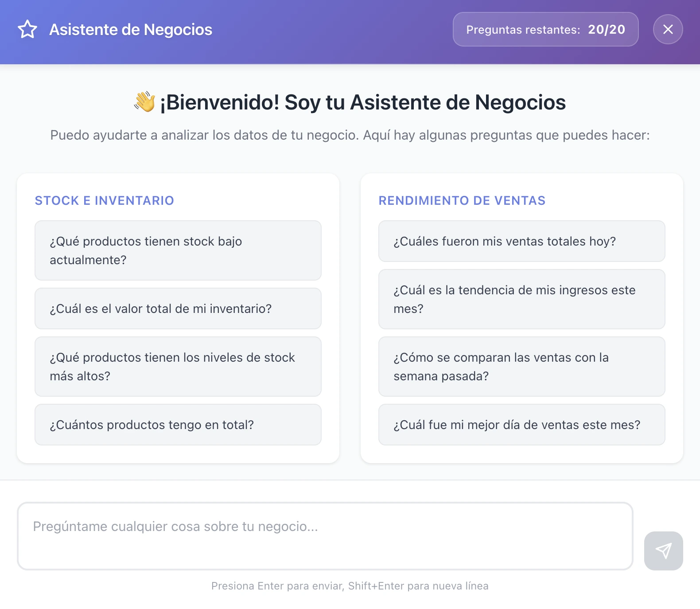Select "¿Cuál es la tendencia de mis ingresos este mes?"
The height and width of the screenshot is (609, 700).
point(521,299)
